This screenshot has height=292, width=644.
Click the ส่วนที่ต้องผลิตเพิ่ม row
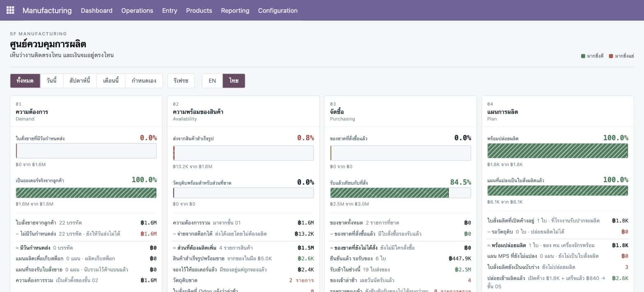tap(244, 248)
